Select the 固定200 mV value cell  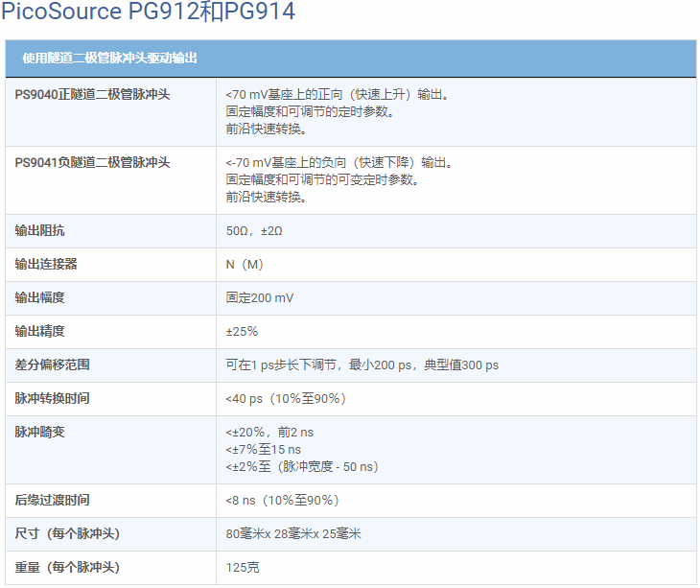[x=260, y=298]
